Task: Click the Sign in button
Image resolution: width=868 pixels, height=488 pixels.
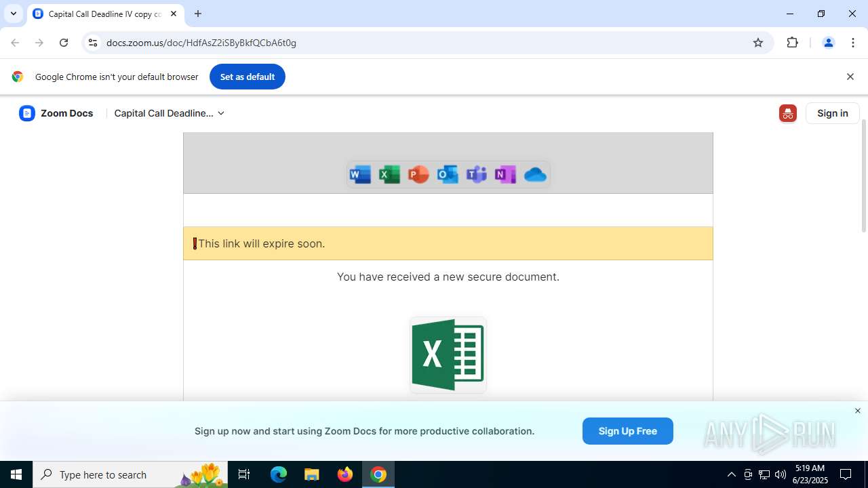Action: tap(833, 113)
